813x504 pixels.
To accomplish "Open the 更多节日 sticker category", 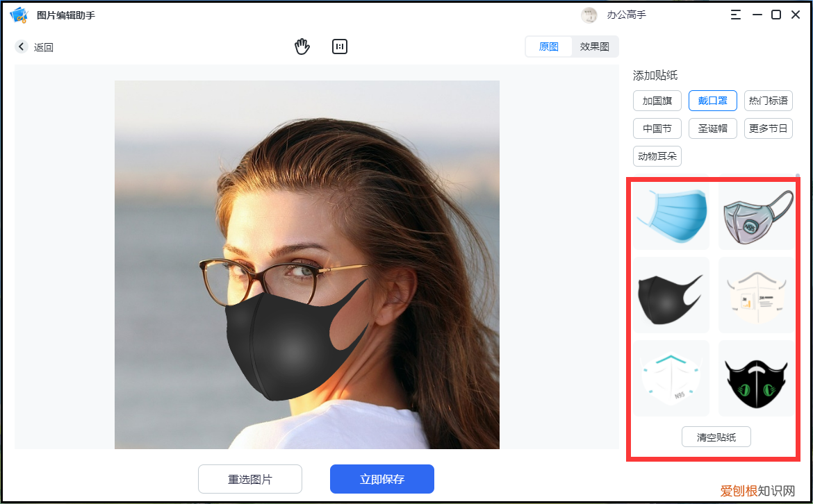I will coord(768,128).
